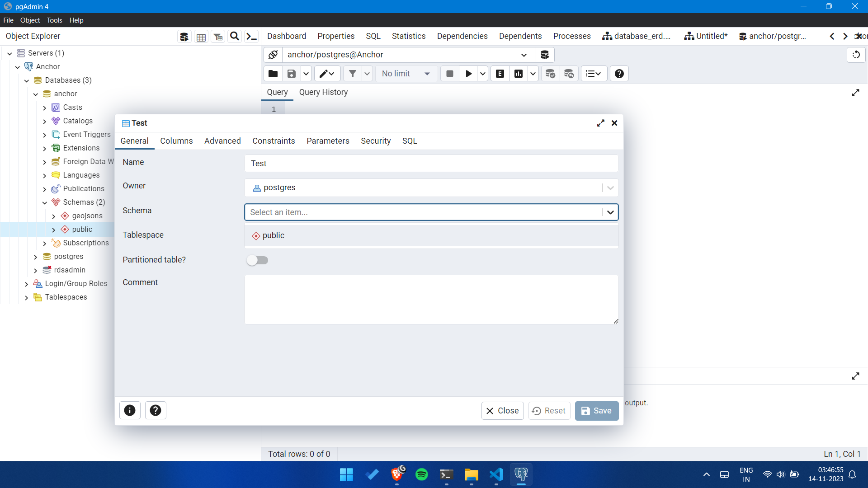Click the Reset button
Screen dimensions: 868x488
click(x=549, y=411)
